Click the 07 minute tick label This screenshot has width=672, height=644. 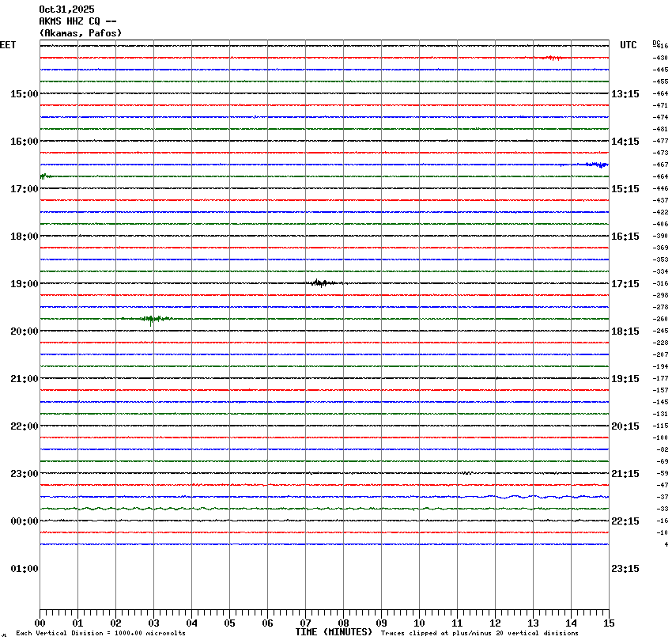(x=305, y=623)
